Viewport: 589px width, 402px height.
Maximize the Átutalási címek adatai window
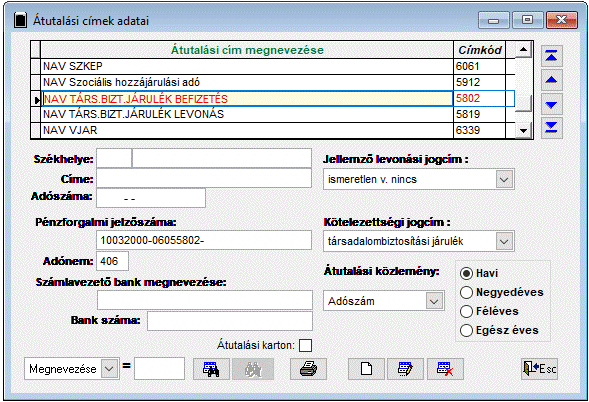527,20
